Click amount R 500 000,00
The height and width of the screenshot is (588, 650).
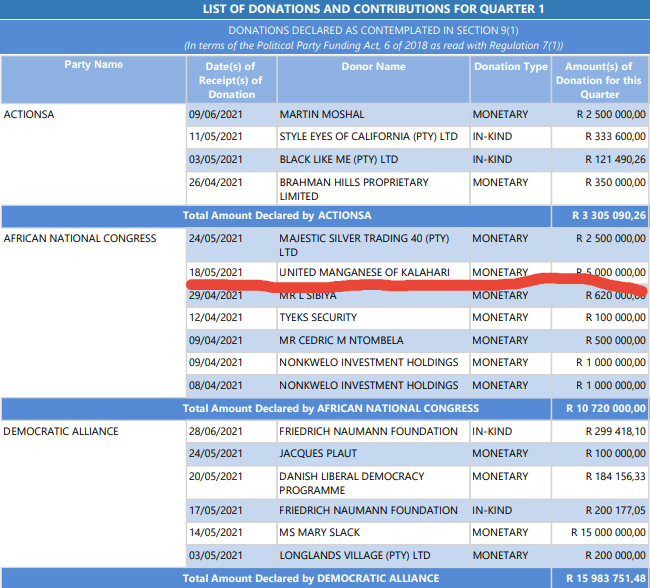615,340
